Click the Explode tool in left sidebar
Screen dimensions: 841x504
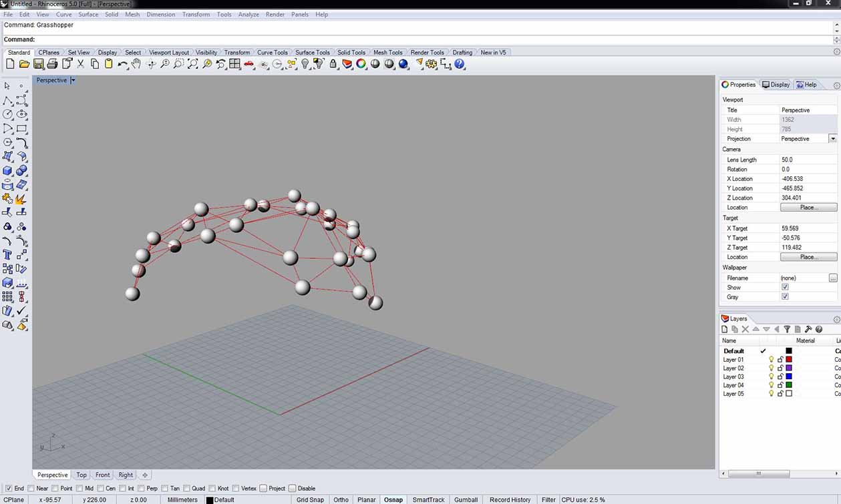21,199
